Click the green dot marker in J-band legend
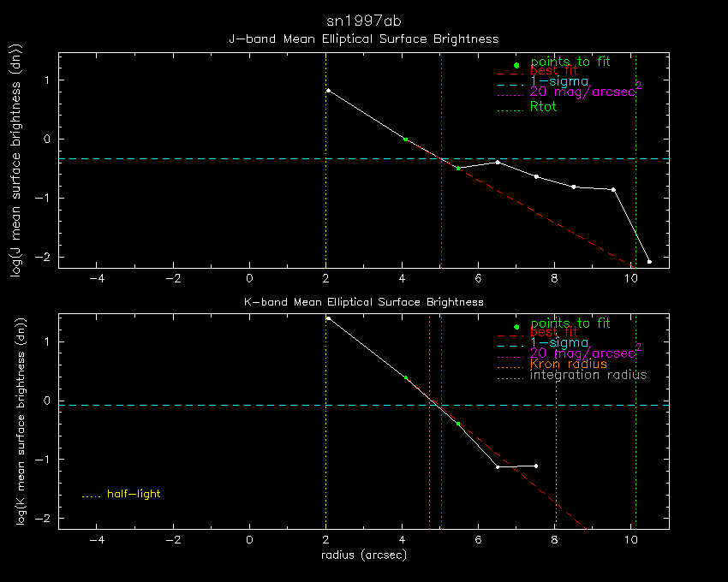The width and height of the screenshot is (728, 582). [516, 65]
